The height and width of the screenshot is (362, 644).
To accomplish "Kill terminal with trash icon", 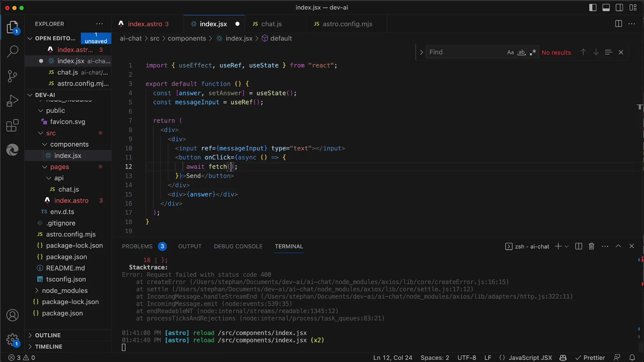I will coord(592,246).
